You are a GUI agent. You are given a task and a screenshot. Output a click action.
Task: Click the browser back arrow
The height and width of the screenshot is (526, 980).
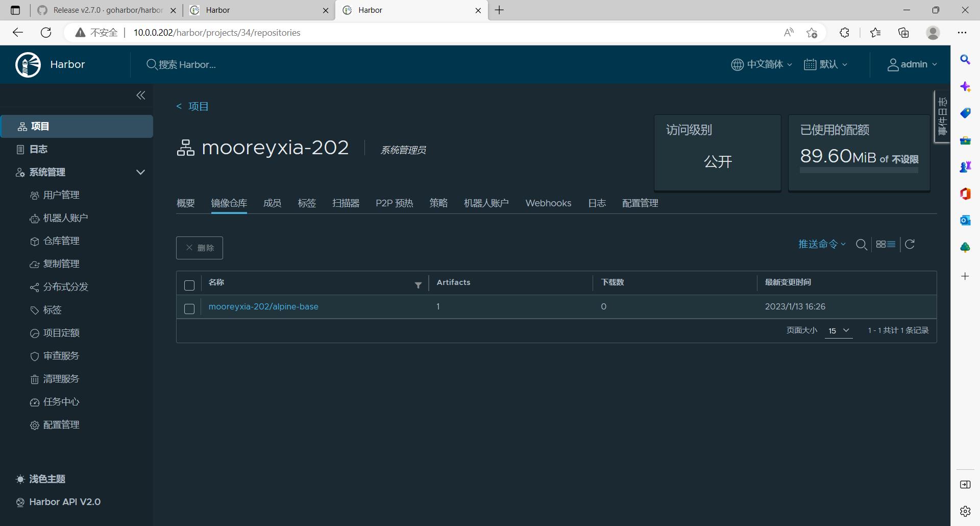tap(18, 33)
